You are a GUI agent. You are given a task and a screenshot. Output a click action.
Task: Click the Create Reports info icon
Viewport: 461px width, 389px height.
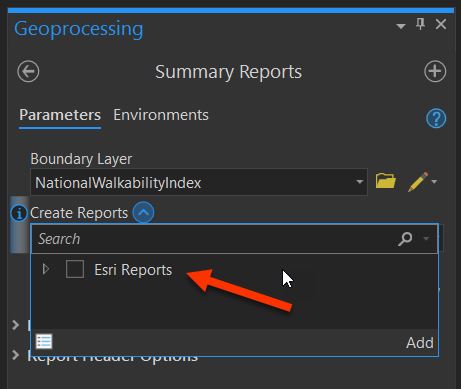point(19,213)
